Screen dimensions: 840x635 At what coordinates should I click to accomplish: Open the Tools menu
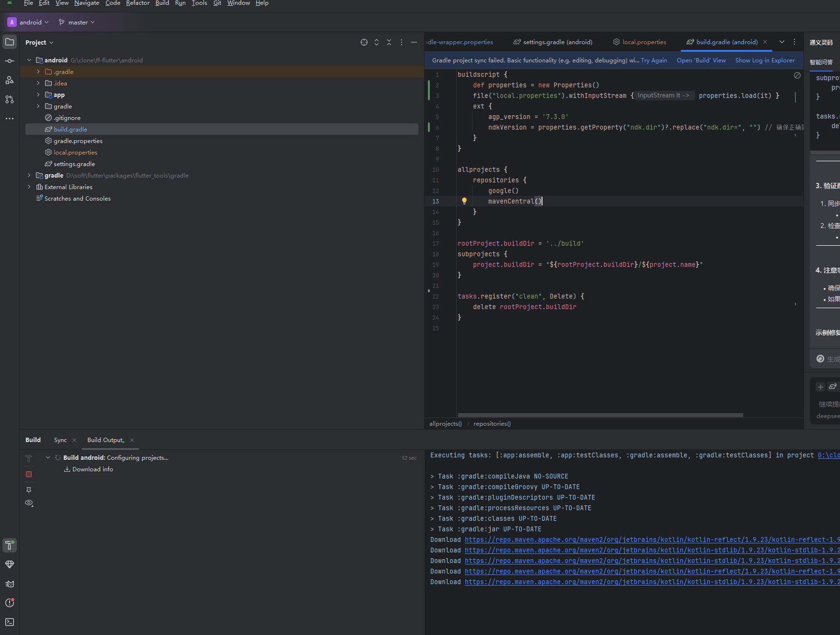point(200,3)
